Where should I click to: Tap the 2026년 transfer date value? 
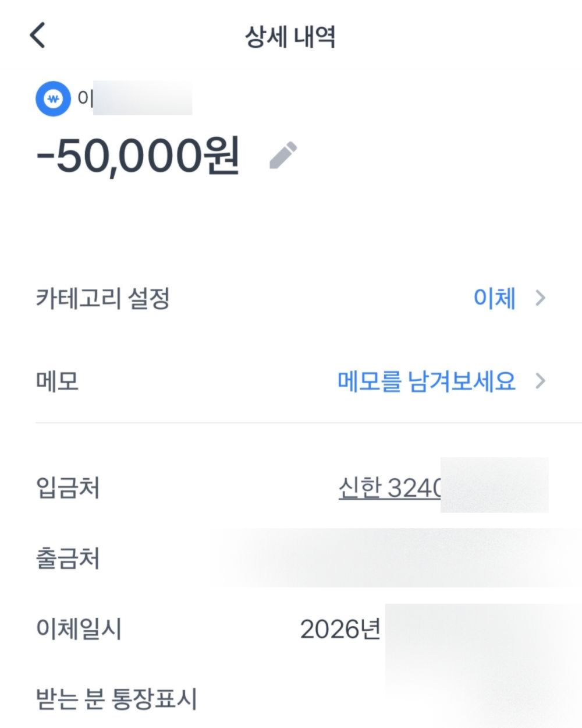click(x=340, y=629)
